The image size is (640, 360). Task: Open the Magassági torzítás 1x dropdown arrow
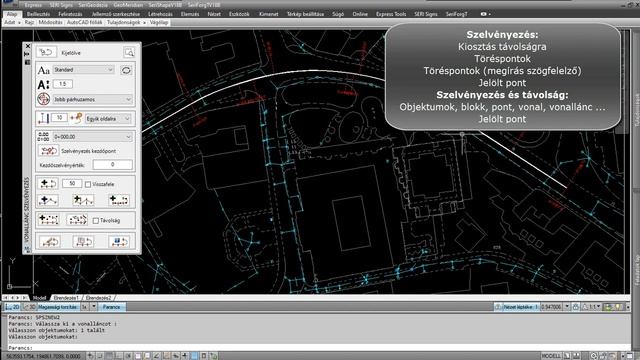pos(94,307)
